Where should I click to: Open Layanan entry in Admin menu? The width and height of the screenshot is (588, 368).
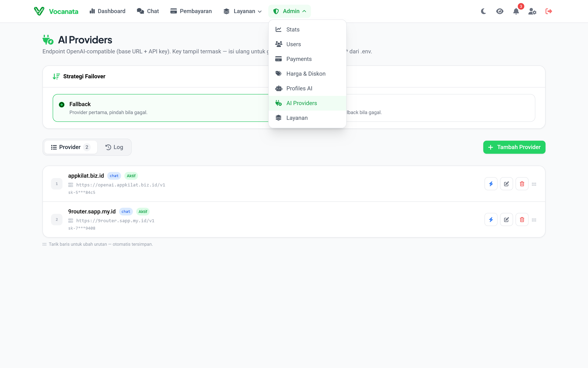point(307,118)
